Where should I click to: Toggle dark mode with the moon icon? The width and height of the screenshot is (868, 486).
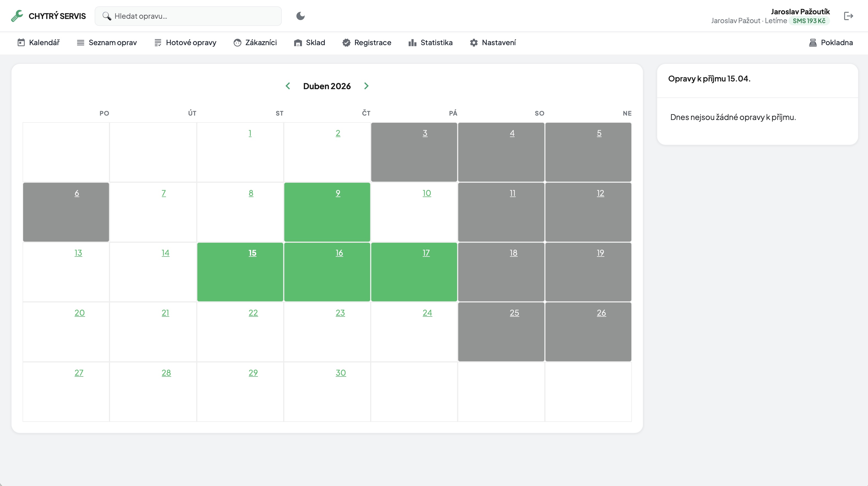coord(300,16)
